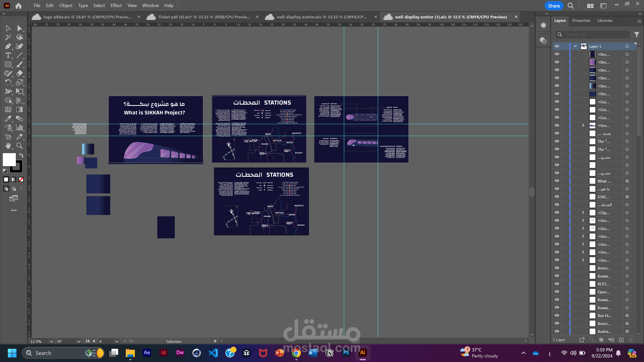The width and height of the screenshot is (644, 362).
Task: Pick the Eyedropper tool
Action: coord(8,119)
